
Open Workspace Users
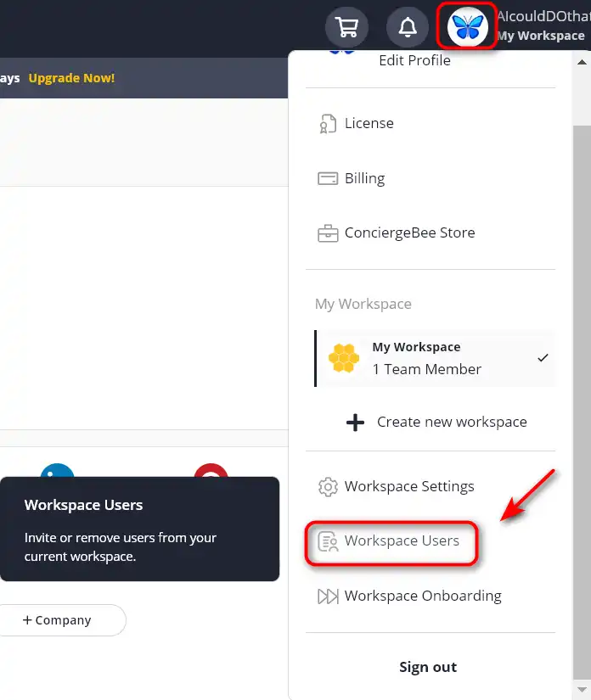pyautogui.click(x=402, y=540)
